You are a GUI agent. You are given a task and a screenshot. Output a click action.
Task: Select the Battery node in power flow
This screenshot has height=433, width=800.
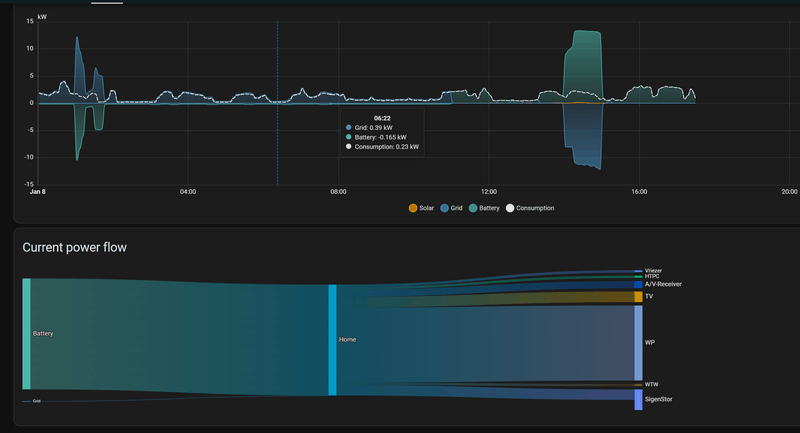[x=27, y=334]
